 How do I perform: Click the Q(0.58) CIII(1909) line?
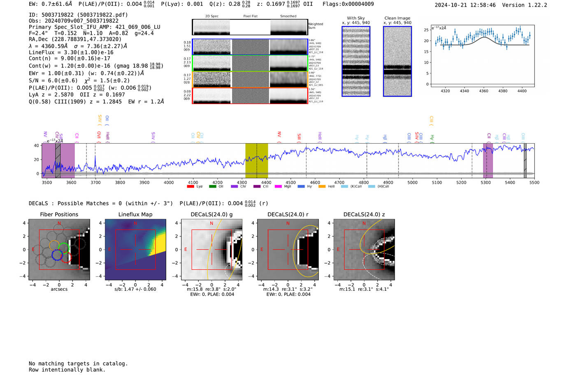(x=96, y=101)
